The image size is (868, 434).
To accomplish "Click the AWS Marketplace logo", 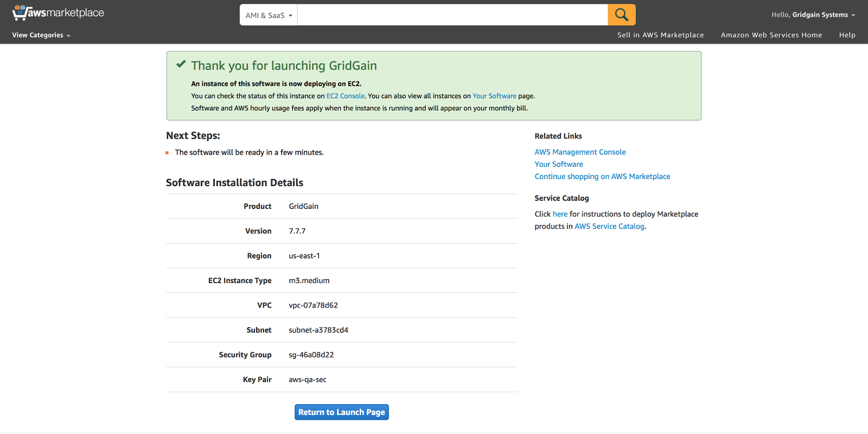I will [58, 13].
